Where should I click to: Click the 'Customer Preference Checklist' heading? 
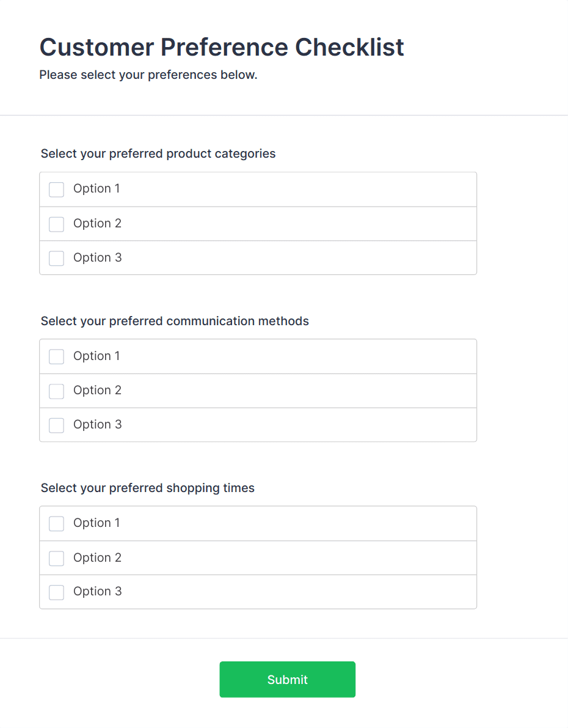[222, 47]
